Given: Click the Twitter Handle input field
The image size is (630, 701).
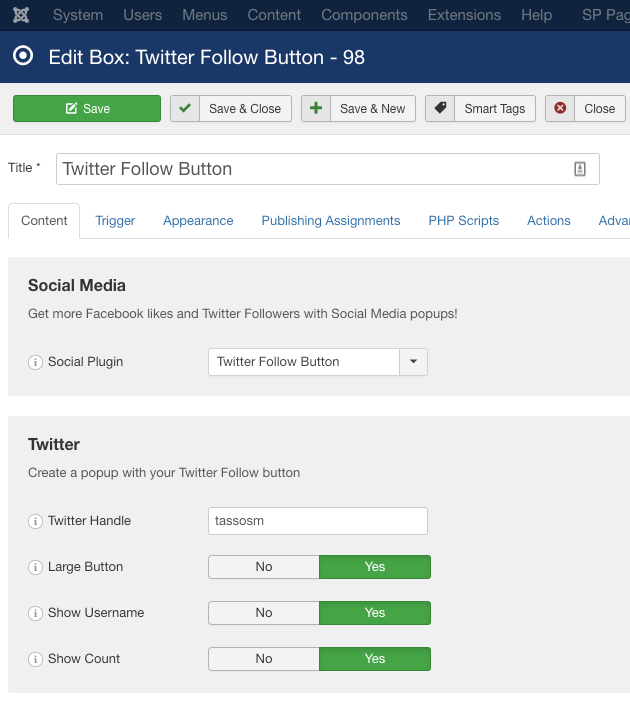Looking at the screenshot, I should coord(318,521).
